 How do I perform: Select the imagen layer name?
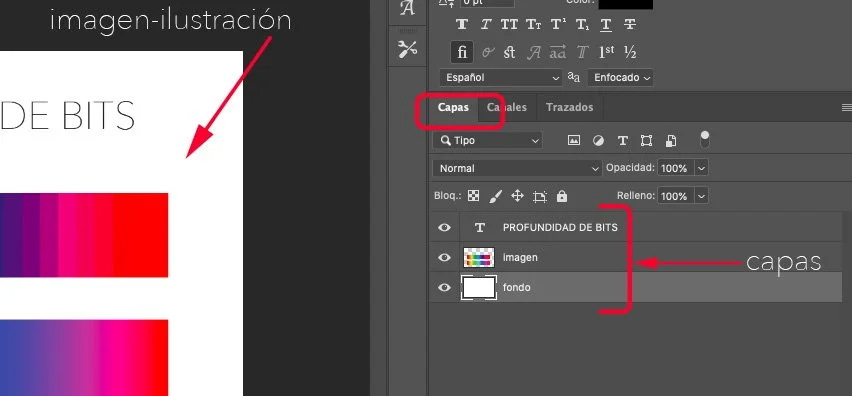(x=520, y=257)
